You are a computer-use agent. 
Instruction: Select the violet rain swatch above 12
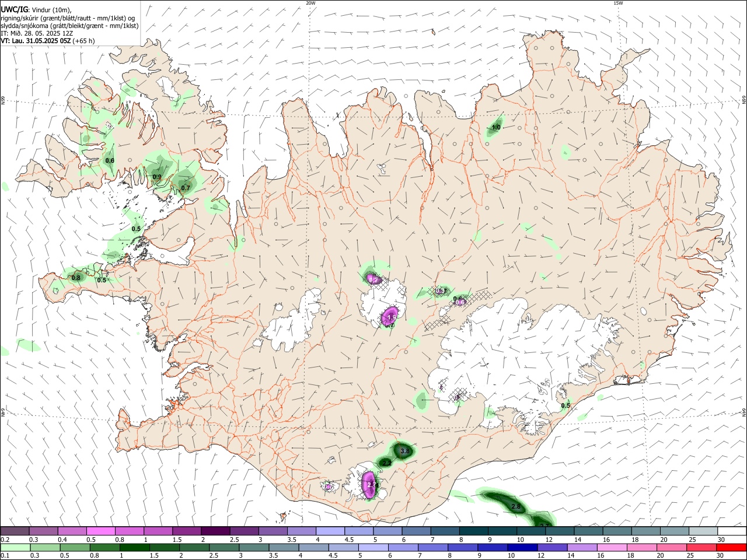553,547
